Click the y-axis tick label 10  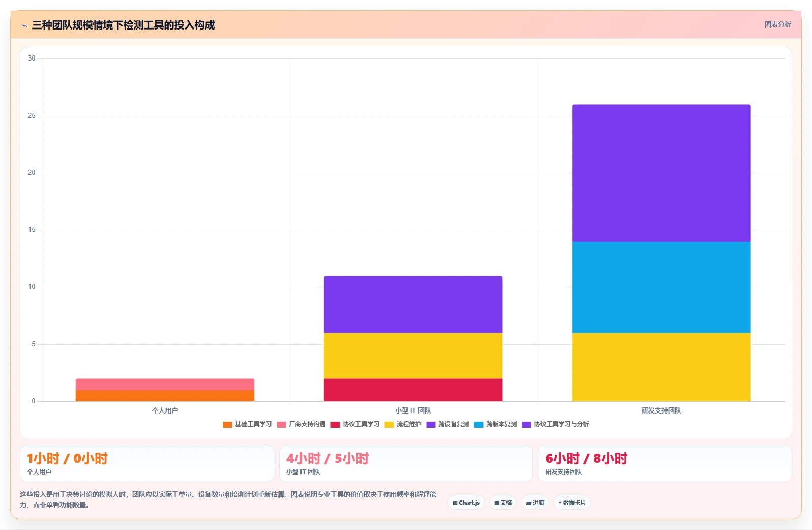click(x=32, y=287)
